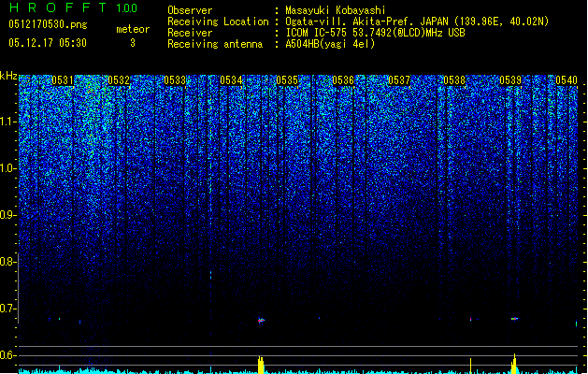Click the 0532 time marker
The image size is (588, 374).
119,80
